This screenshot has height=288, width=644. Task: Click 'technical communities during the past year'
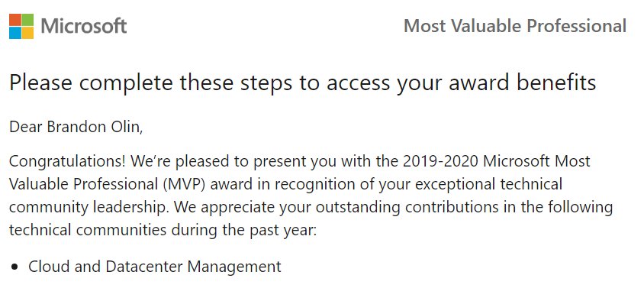pos(163,231)
